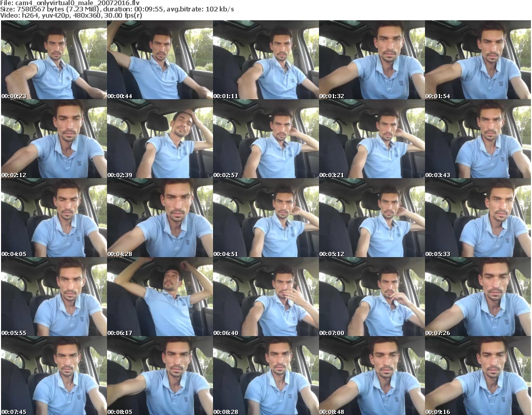Select the thumbnail stamped 00:00:44
Viewport: 532px width, 415px height.
160,60
